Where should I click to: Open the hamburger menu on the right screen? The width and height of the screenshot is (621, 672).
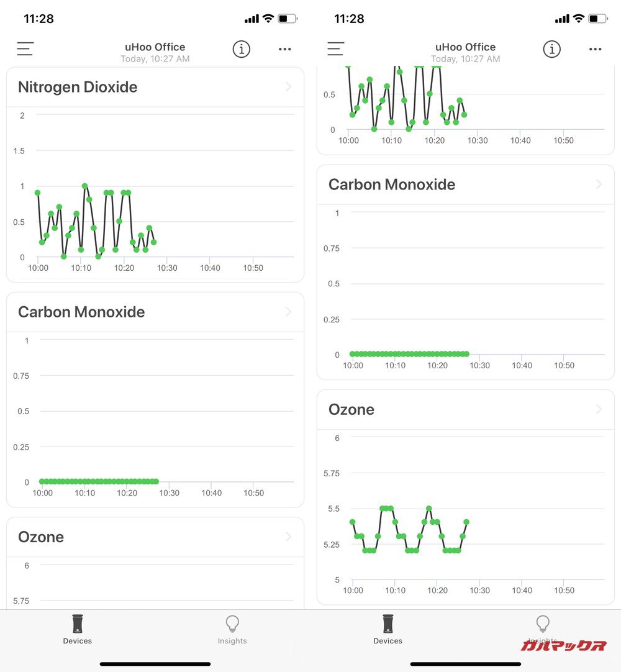point(335,49)
